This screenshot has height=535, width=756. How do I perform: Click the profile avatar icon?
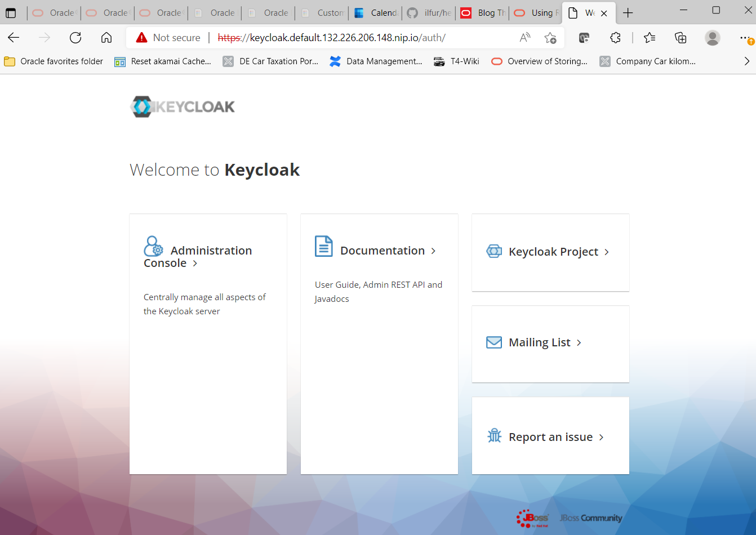pos(713,38)
